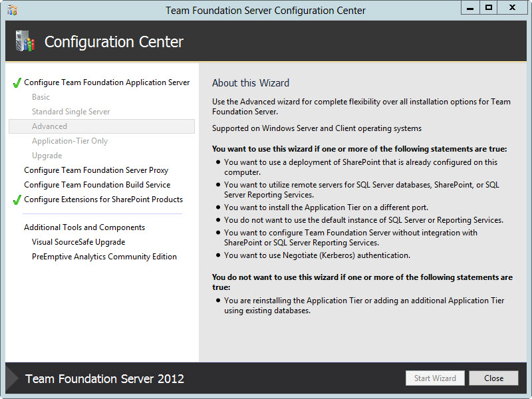The image size is (532, 399).
Task: Click the About this Wizard heading
Action: pos(251,82)
